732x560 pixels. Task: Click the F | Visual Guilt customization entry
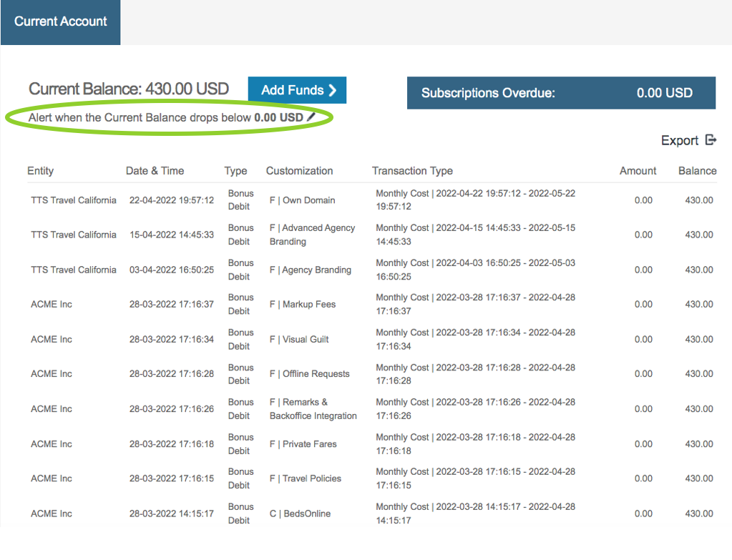(299, 339)
